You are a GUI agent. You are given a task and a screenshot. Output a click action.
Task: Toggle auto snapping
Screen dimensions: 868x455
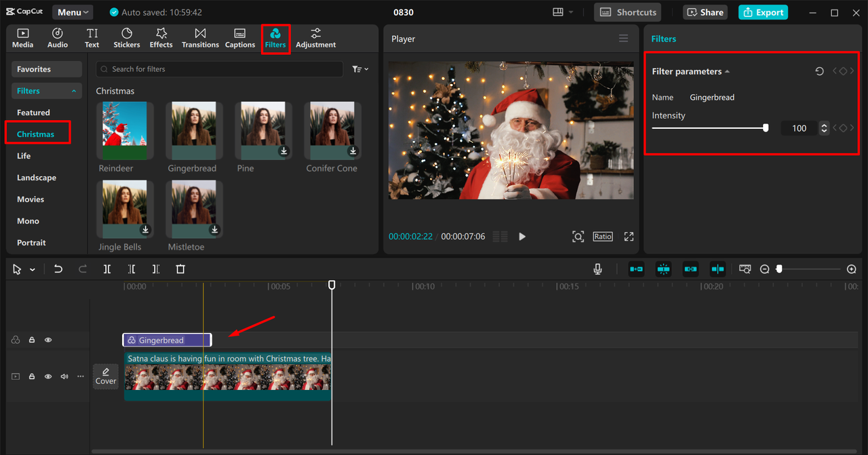663,269
